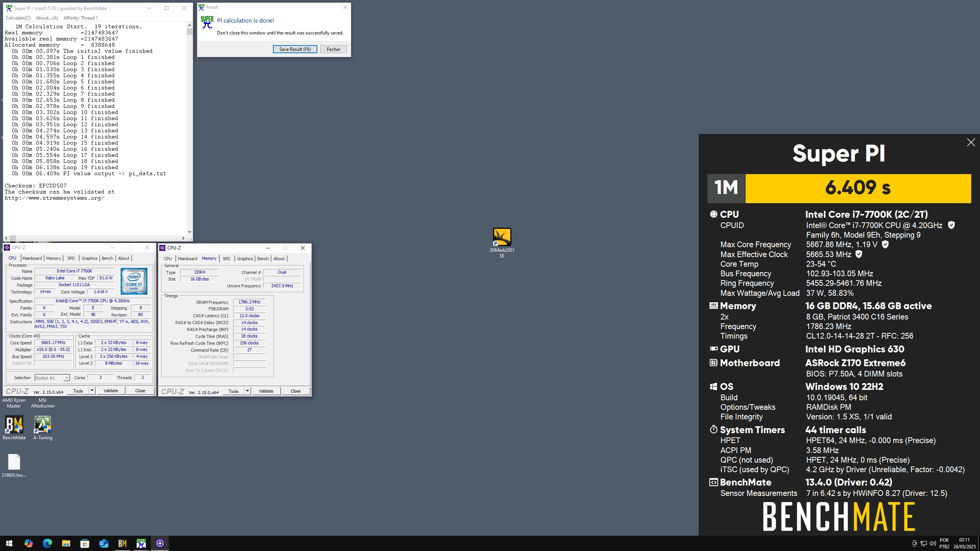Open SPD tab in left CPU-Z window
The image size is (980, 551).
[x=71, y=258]
